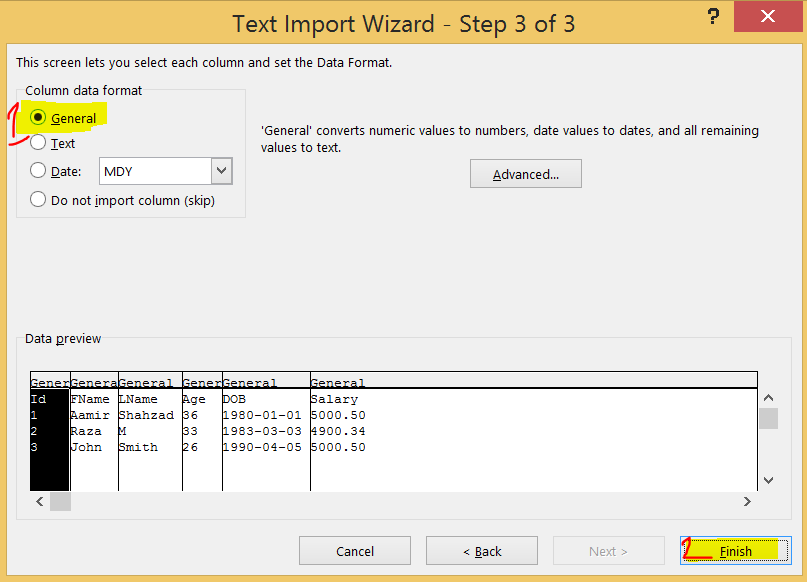
Task: Click the Advanced button
Action: point(525,173)
